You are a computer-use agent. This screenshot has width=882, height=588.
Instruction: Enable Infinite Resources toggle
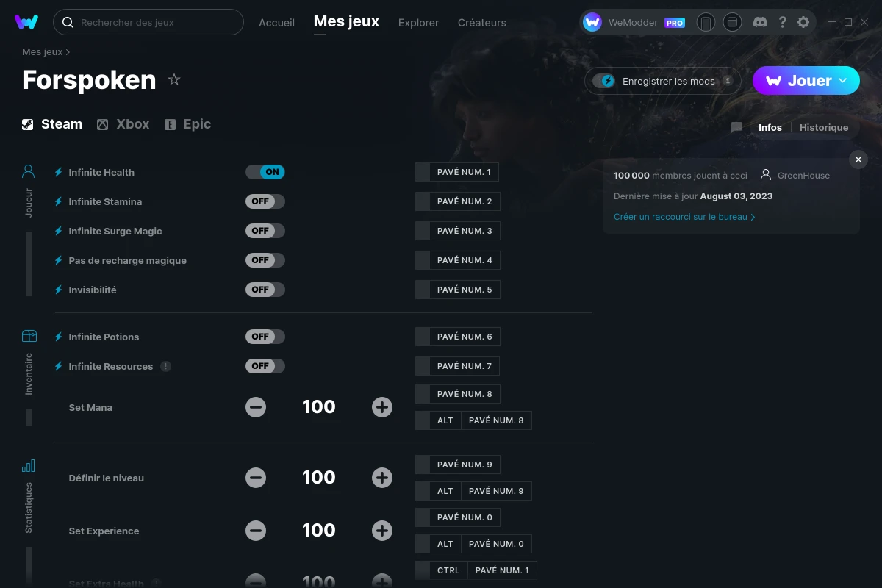(265, 366)
